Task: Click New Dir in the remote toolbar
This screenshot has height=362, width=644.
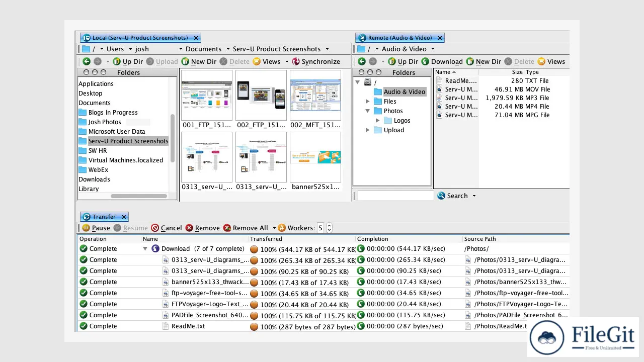Action: [484, 61]
